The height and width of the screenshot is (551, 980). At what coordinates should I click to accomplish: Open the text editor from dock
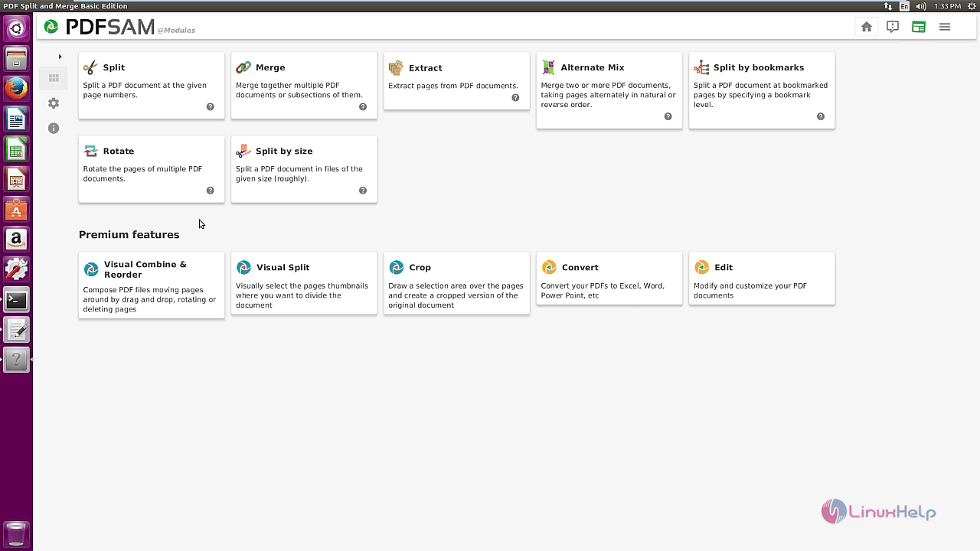tap(16, 330)
